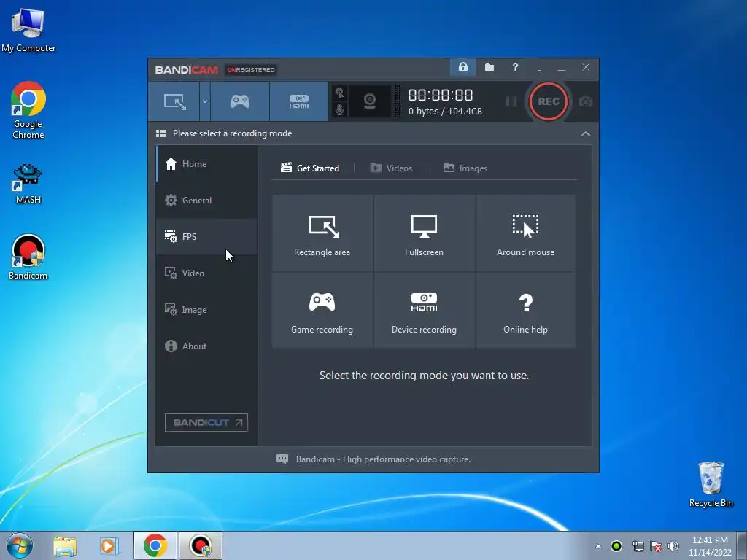Toggle the webcam overlay icon

pyautogui.click(x=370, y=101)
